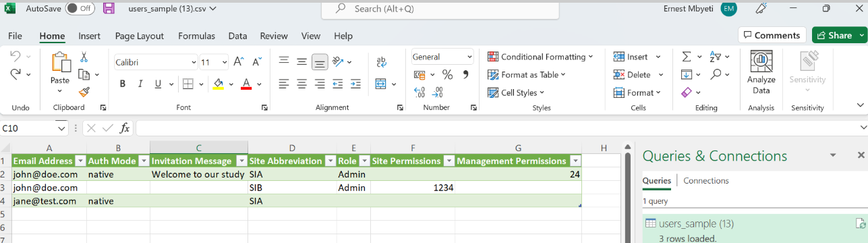This screenshot has width=868, height=243.
Task: Click the Save floppy disk icon
Action: [109, 9]
